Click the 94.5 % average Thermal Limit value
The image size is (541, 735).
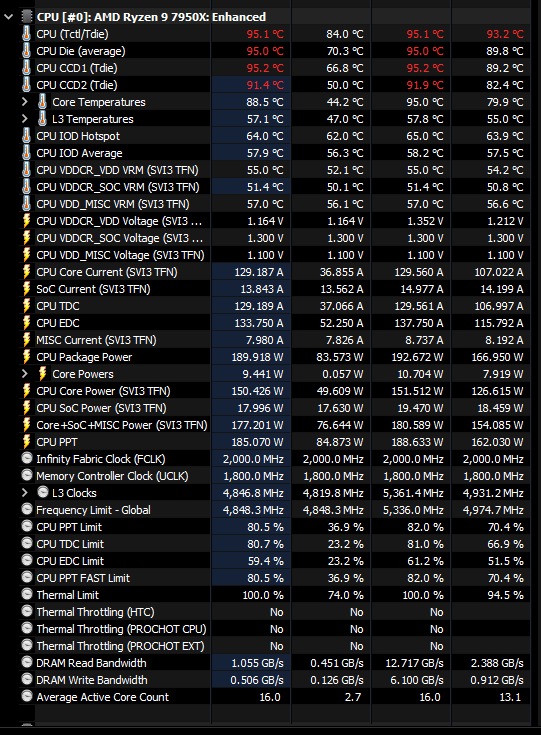pos(505,595)
